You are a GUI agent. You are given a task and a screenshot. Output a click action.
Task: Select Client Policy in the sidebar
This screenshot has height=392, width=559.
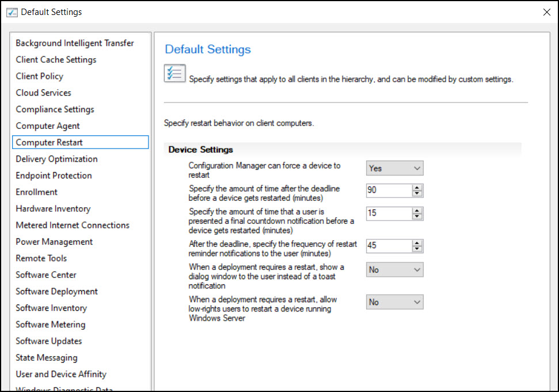tap(39, 76)
